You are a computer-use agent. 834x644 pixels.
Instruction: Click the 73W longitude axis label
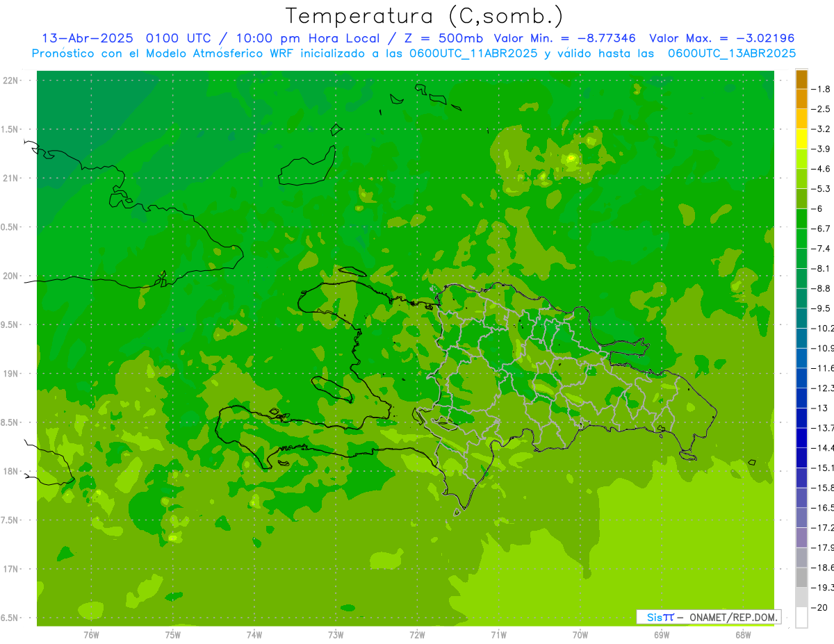tap(336, 635)
